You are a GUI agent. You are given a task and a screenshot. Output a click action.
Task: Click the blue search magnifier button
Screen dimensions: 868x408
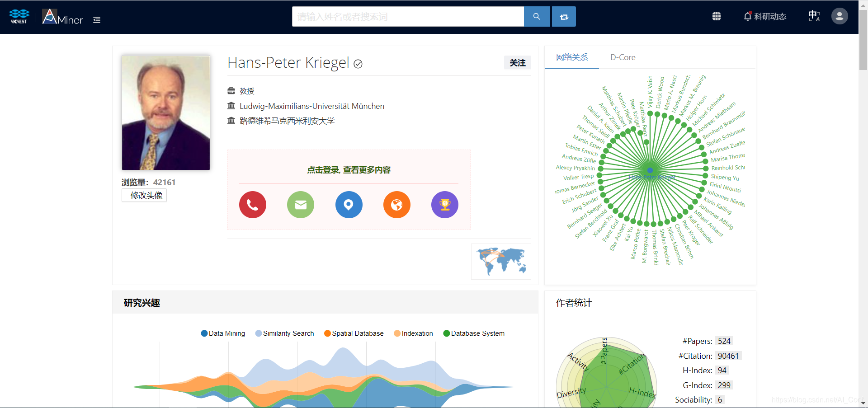[537, 17]
